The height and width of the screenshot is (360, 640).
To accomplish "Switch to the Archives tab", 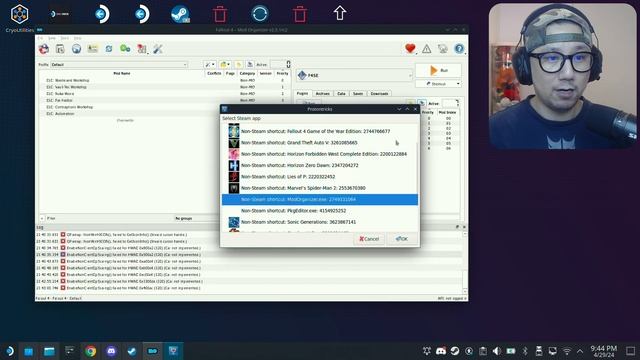I will 322,93.
